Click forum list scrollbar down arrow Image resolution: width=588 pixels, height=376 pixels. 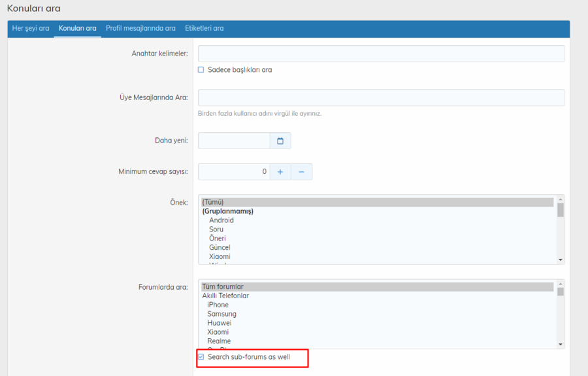(561, 344)
